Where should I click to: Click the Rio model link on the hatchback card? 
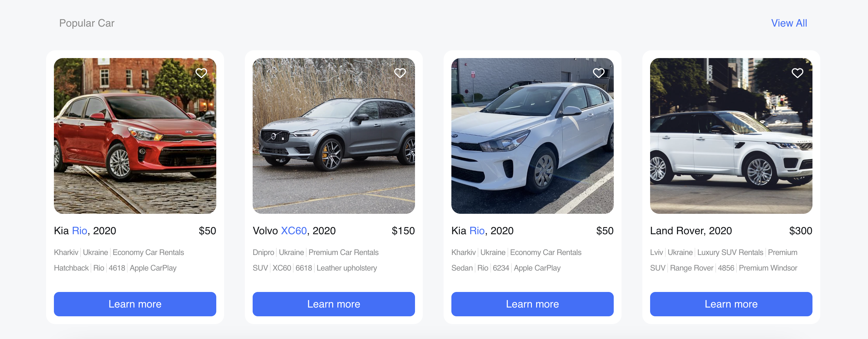click(x=80, y=231)
